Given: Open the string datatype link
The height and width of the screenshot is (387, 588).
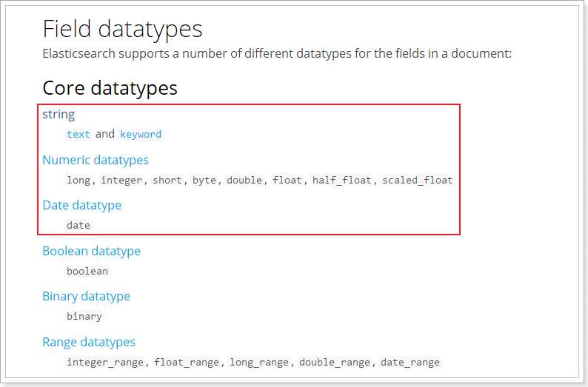Looking at the screenshot, I should coord(59,114).
